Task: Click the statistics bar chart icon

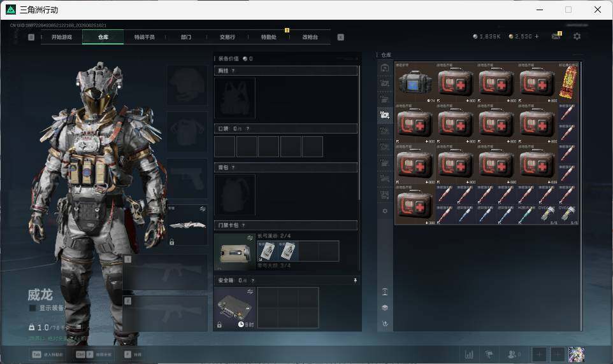Action: click(469, 354)
